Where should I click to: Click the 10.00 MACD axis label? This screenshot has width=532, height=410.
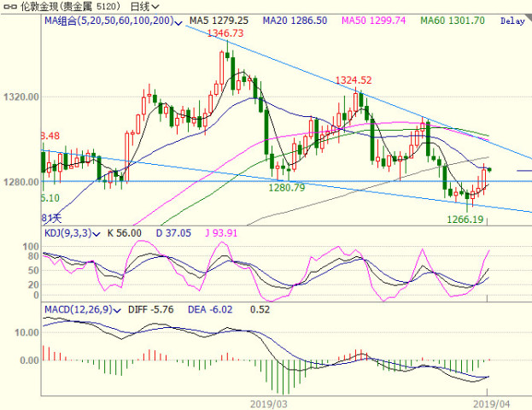click(26, 332)
